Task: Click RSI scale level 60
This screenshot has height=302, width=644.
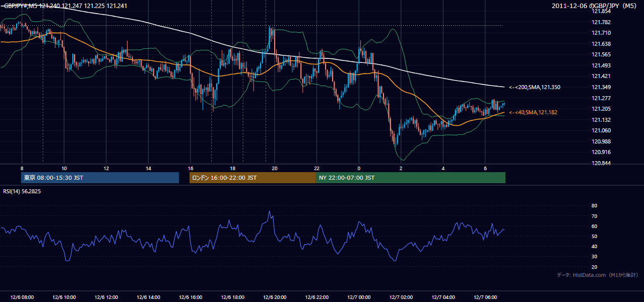Action: coord(594,226)
